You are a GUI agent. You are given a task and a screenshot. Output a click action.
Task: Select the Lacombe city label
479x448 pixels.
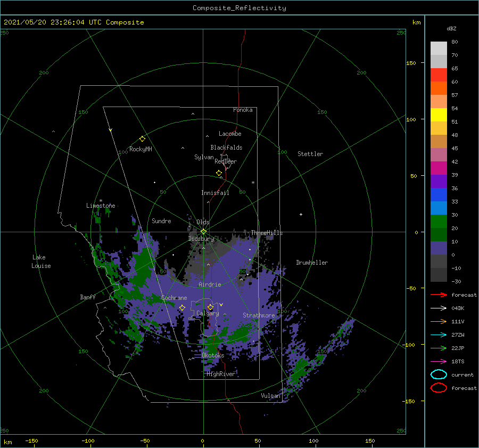(230, 134)
